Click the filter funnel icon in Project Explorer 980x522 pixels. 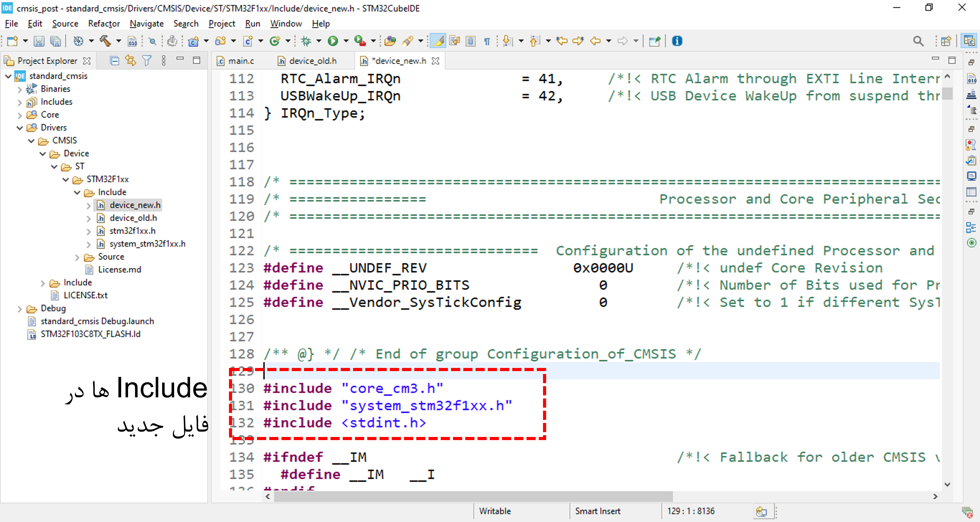coord(147,61)
